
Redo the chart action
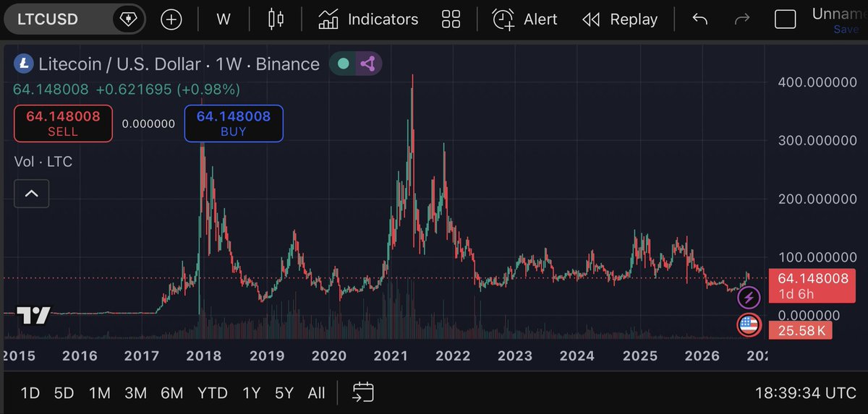(x=741, y=20)
